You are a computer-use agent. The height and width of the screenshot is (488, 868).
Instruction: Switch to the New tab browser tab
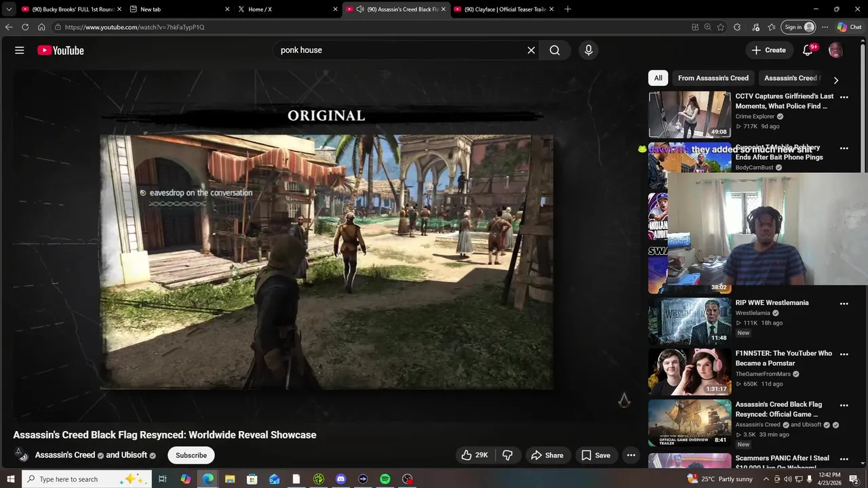[180, 9]
